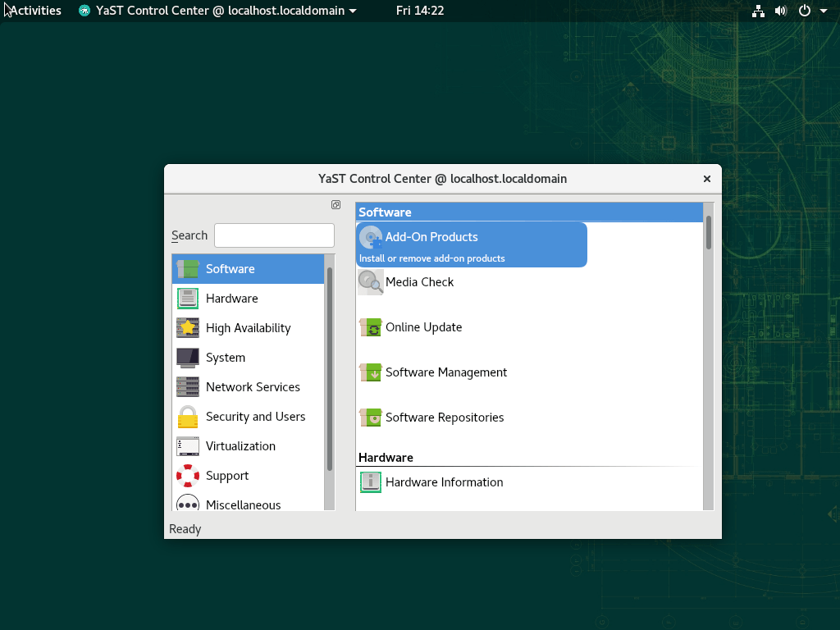The image size is (840, 630).
Task: Click the High Availability star icon
Action: point(188,328)
